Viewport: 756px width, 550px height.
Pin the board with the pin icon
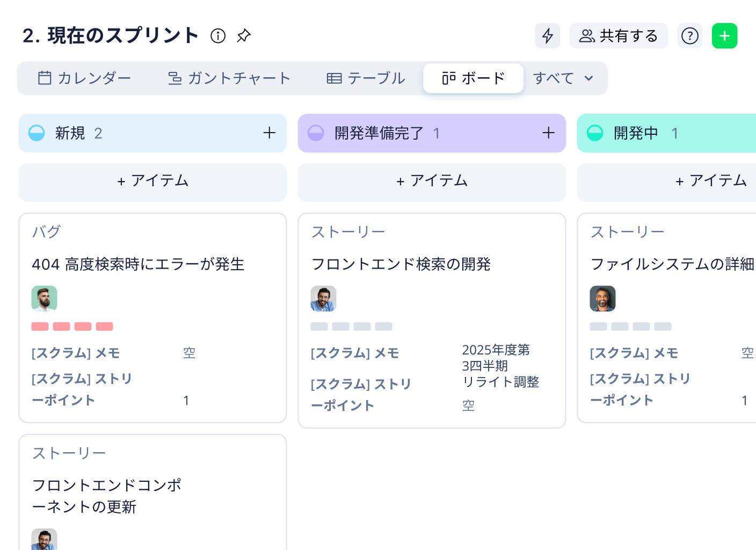[x=244, y=36]
